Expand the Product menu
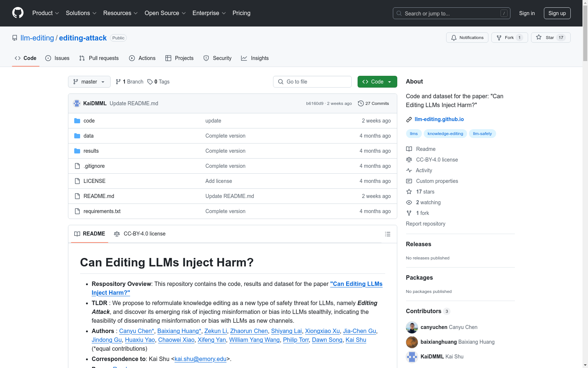Screen dimensions: 588x368 click(x=46, y=13)
